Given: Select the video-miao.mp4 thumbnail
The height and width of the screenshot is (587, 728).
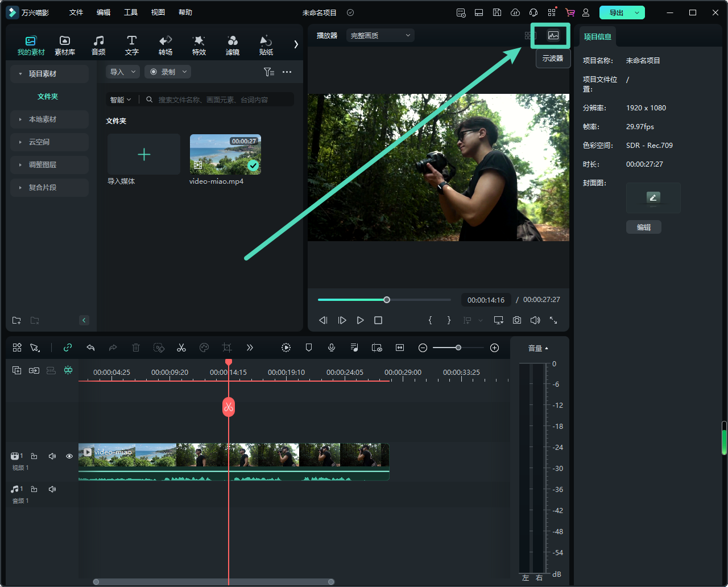Looking at the screenshot, I should (225, 154).
